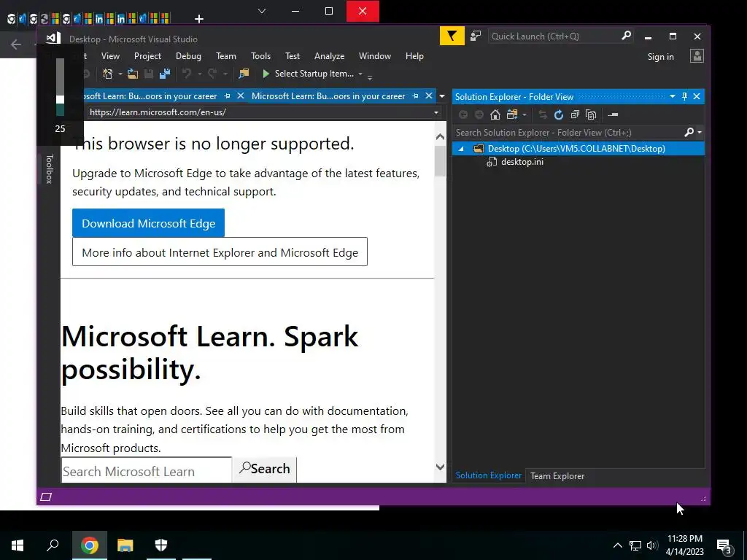Toggle pin on the left, cut-off Learn tab
This screenshot has height=560, width=747.
228,96
